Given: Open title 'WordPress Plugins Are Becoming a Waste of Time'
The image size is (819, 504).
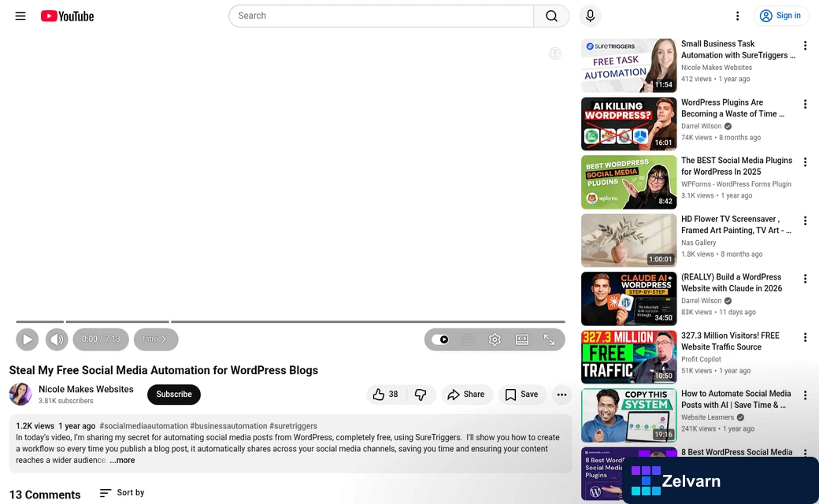Looking at the screenshot, I should coord(732,108).
